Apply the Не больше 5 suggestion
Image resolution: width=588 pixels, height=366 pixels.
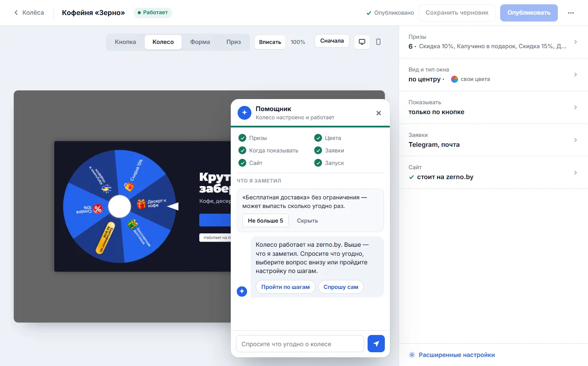pos(266,220)
